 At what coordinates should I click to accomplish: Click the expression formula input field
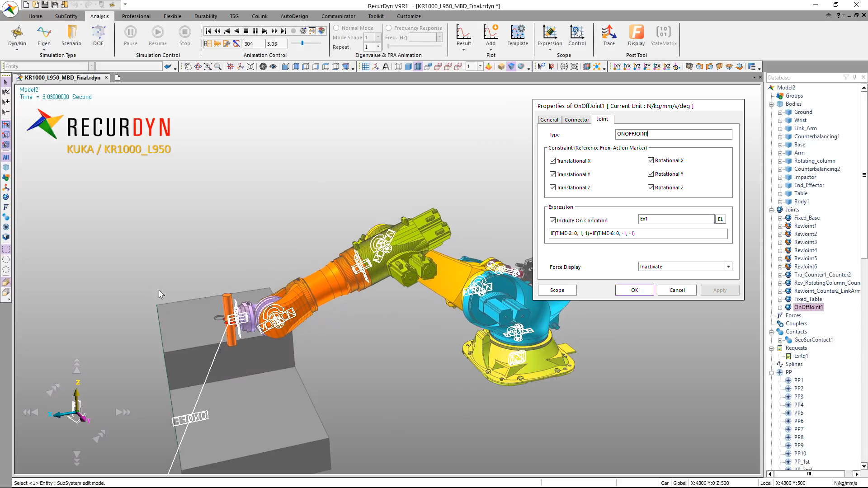637,234
